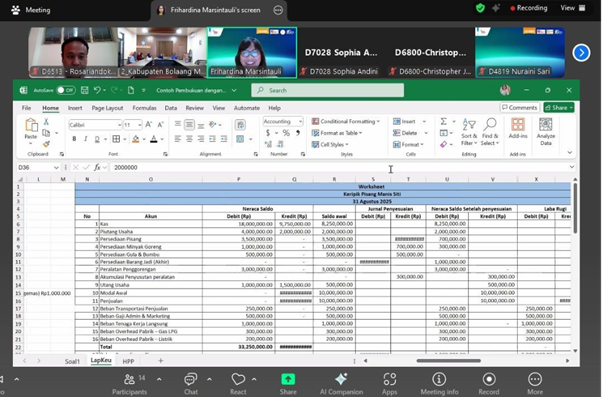The height and width of the screenshot is (397, 602).
Task: Toggle Italic formatting
Action: 86,139
